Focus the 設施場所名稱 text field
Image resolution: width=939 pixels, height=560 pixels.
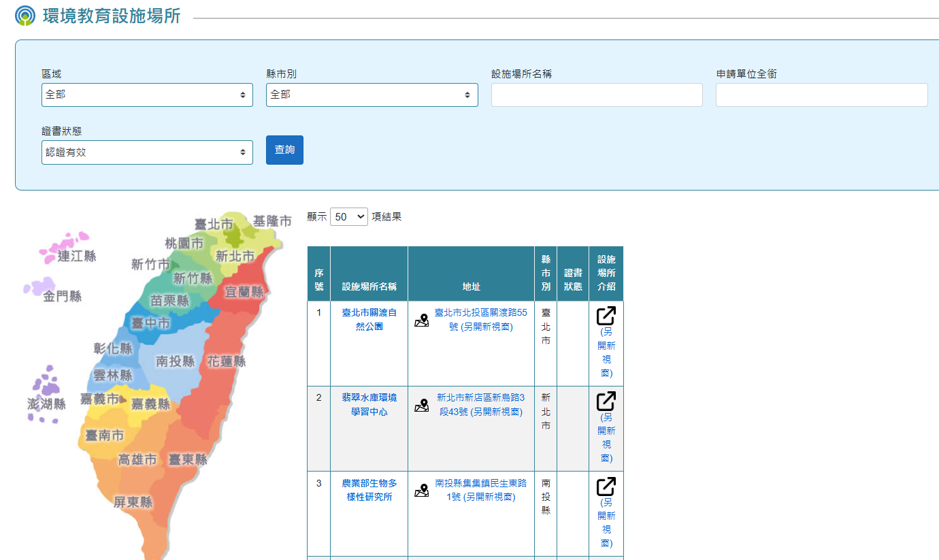click(x=596, y=95)
